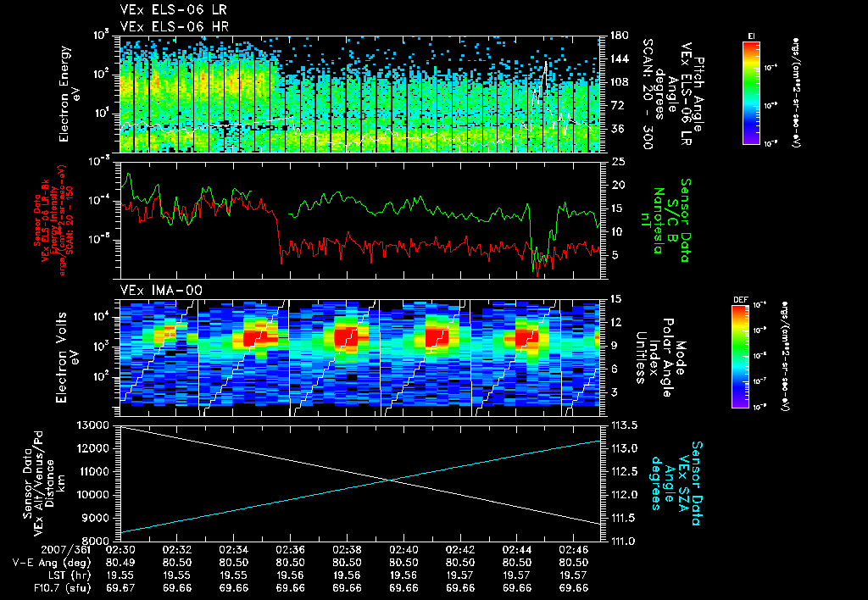The width and height of the screenshot is (868, 600).
Task: Click the '13000' altitude tick label
Action: [x=92, y=425]
